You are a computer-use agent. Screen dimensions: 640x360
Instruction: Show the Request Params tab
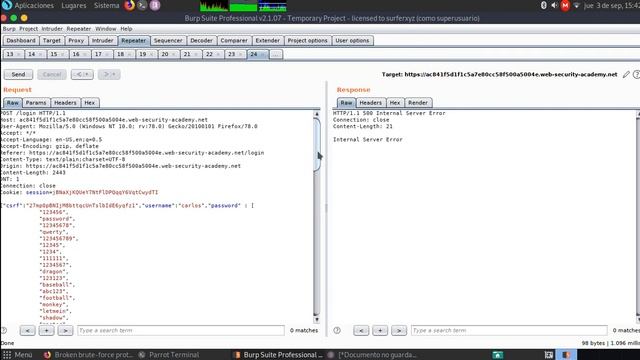[x=36, y=103]
